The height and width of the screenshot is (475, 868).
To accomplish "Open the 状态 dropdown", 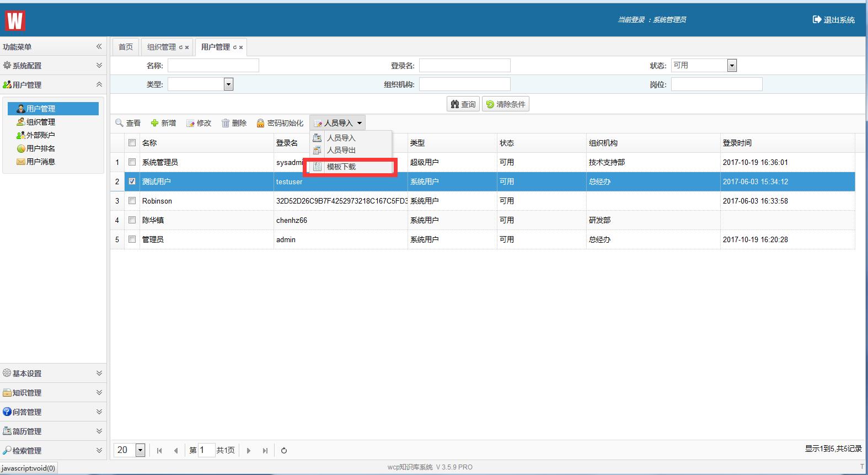I will [x=732, y=66].
